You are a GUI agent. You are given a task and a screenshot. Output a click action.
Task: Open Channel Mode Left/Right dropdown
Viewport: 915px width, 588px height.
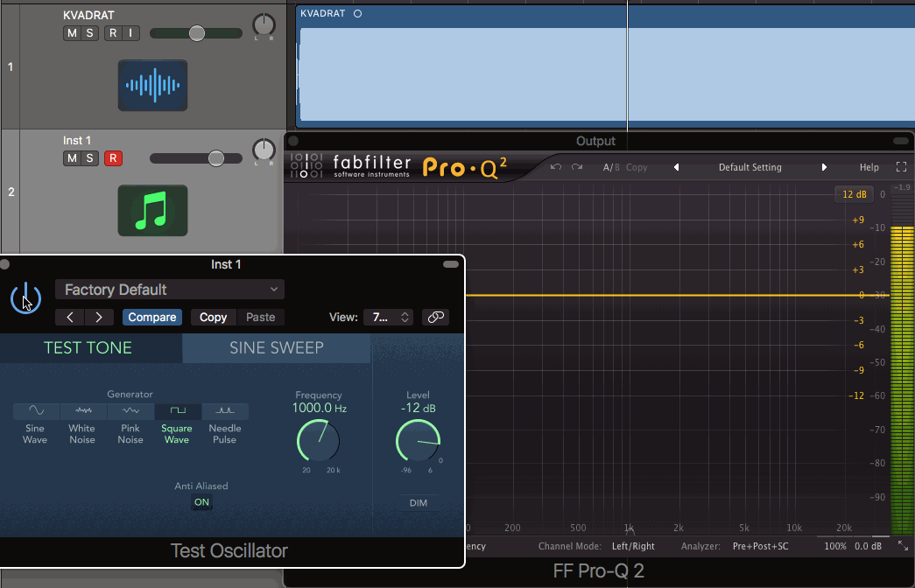pos(633,547)
